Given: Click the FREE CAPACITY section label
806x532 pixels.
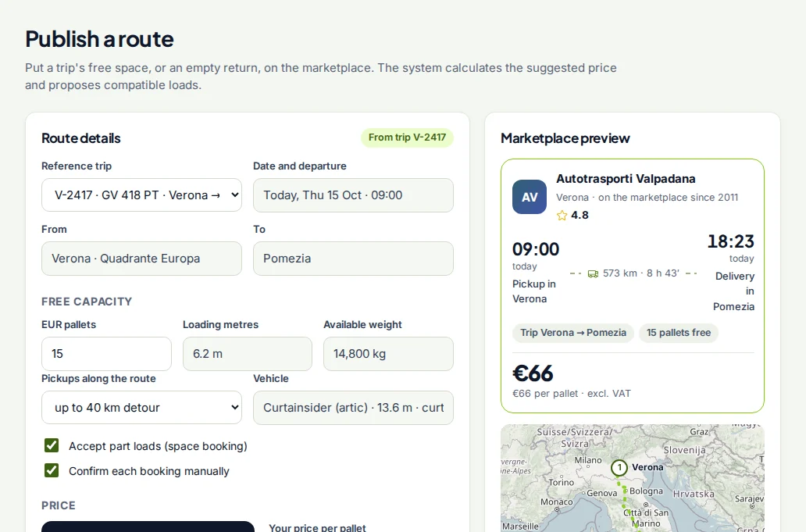Looking at the screenshot, I should (x=87, y=302).
